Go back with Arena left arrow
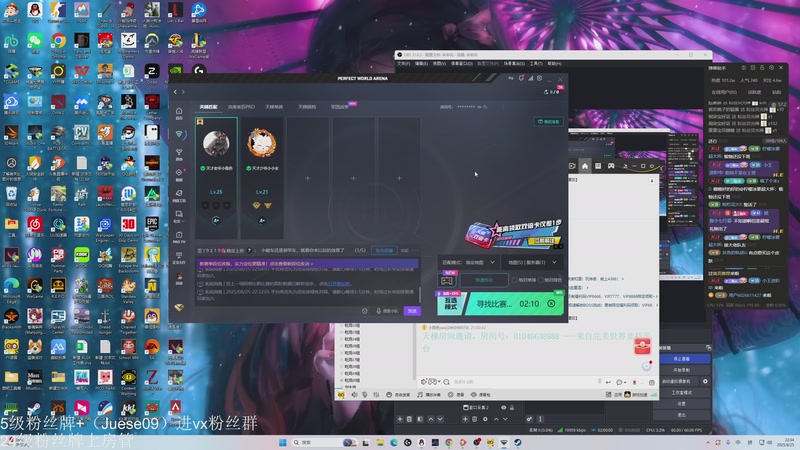The image size is (800, 450). point(175,92)
